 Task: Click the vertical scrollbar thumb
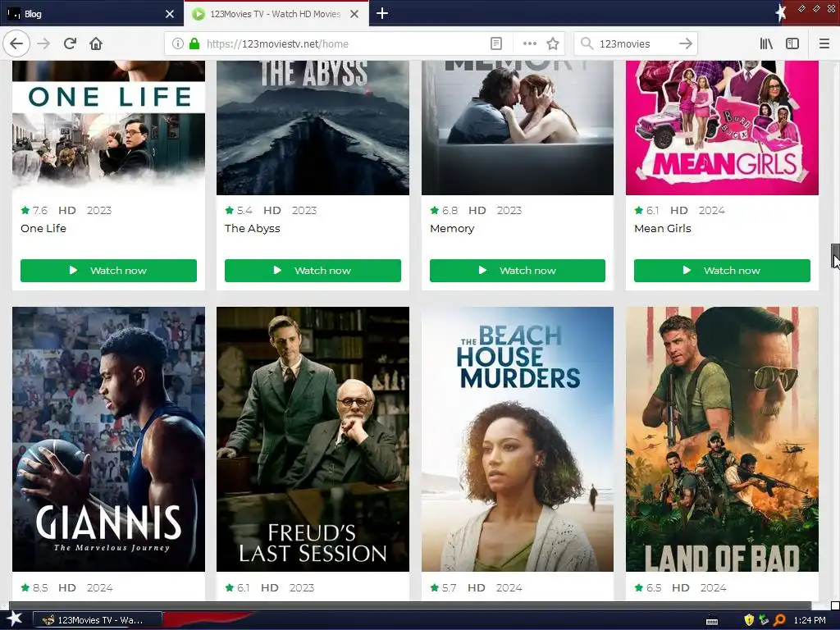click(x=835, y=256)
